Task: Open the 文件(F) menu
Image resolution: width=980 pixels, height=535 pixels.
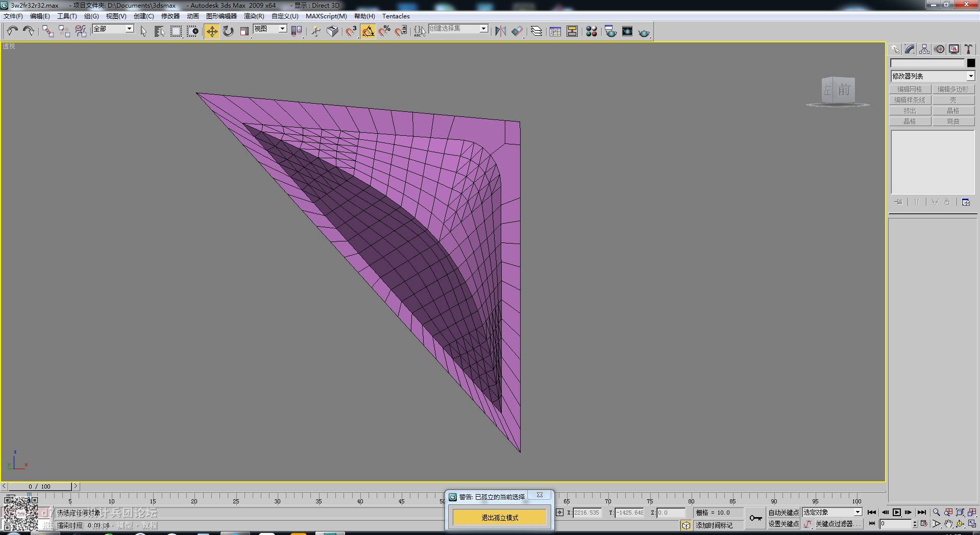Action: [13, 16]
